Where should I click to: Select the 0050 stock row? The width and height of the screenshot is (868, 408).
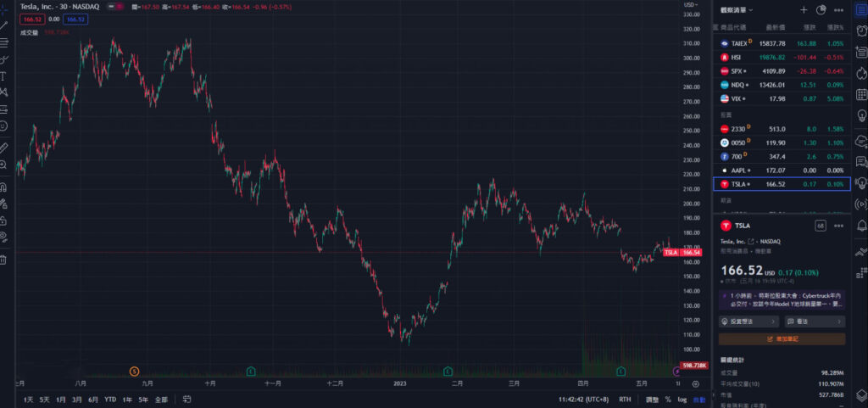click(x=782, y=143)
